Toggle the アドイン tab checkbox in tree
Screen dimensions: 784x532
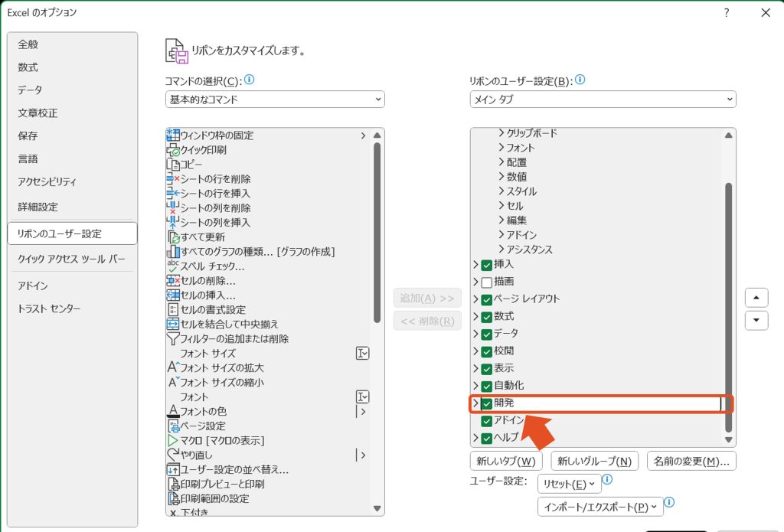pos(486,421)
